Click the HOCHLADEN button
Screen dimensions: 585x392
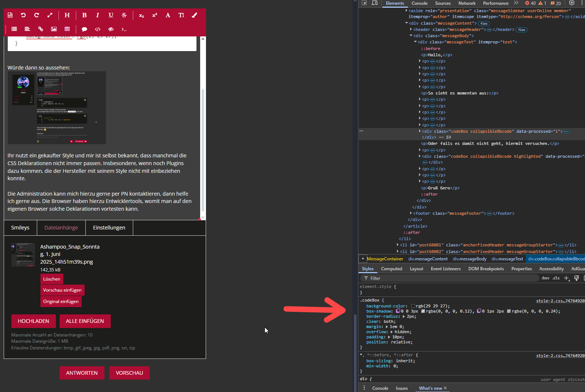point(33,321)
